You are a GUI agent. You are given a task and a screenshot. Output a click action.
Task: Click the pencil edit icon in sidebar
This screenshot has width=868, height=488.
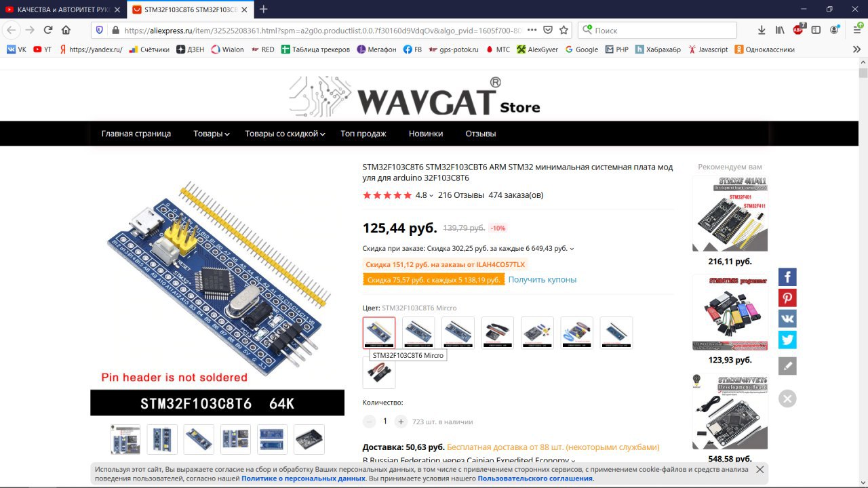[x=787, y=366]
